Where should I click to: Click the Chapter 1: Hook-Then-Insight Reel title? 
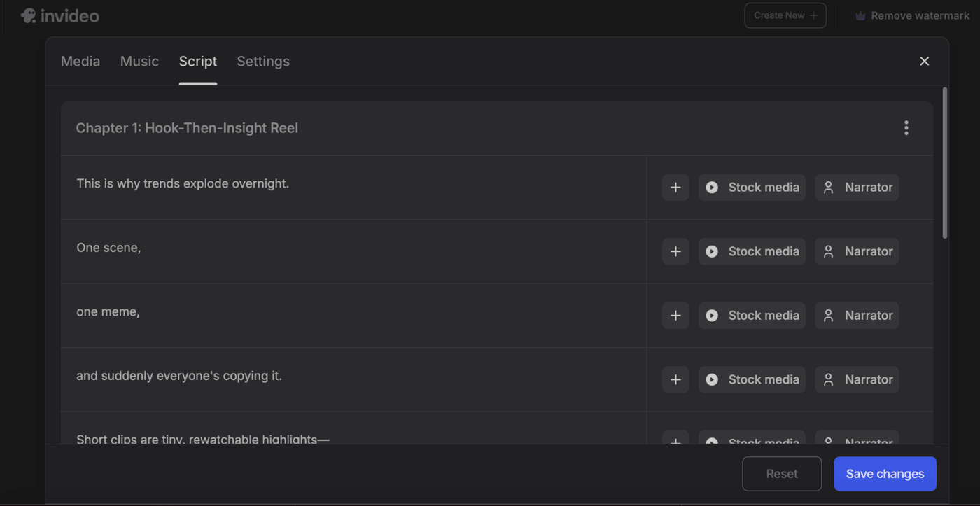pyautogui.click(x=187, y=128)
